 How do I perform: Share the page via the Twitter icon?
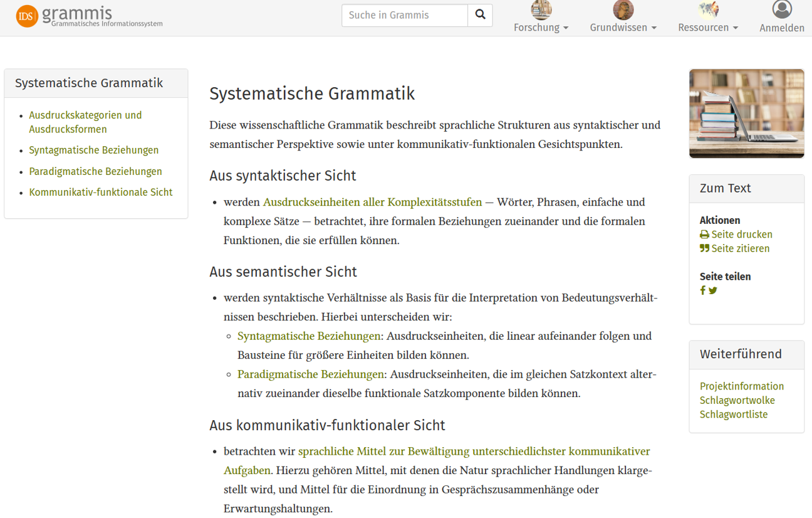tap(713, 290)
